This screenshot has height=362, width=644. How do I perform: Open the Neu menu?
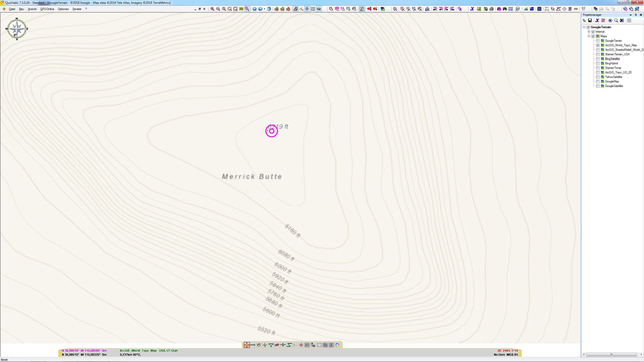[22, 9]
